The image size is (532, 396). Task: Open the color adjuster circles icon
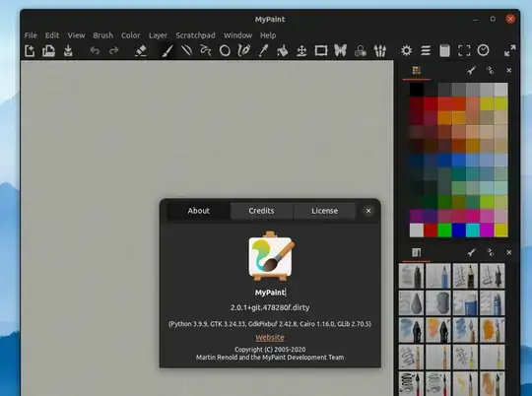pyautogui.click(x=361, y=51)
